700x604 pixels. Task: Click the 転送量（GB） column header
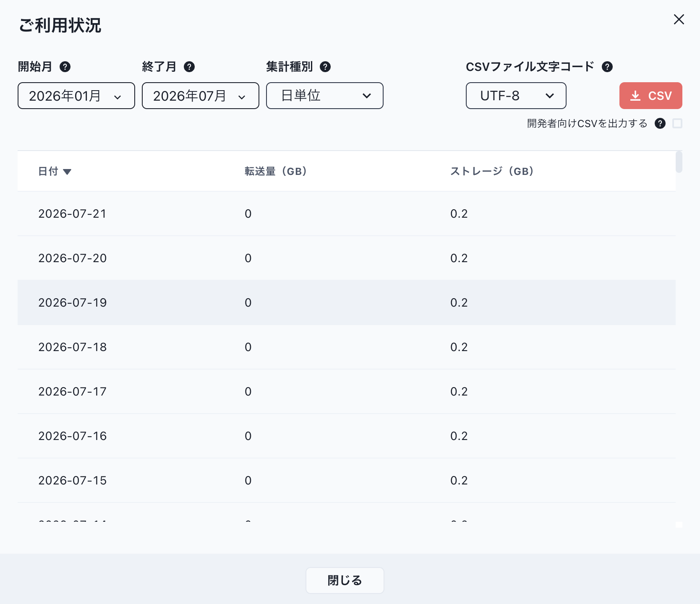pyautogui.click(x=276, y=171)
